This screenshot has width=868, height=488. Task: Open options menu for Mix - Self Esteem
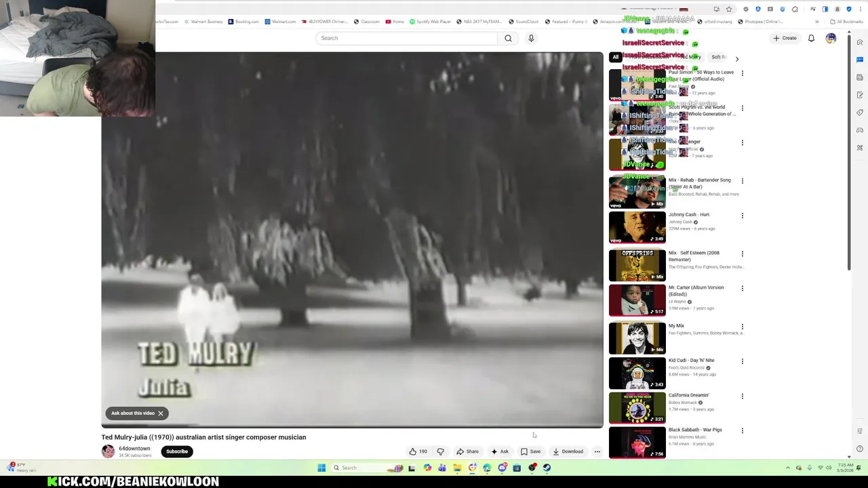point(742,253)
